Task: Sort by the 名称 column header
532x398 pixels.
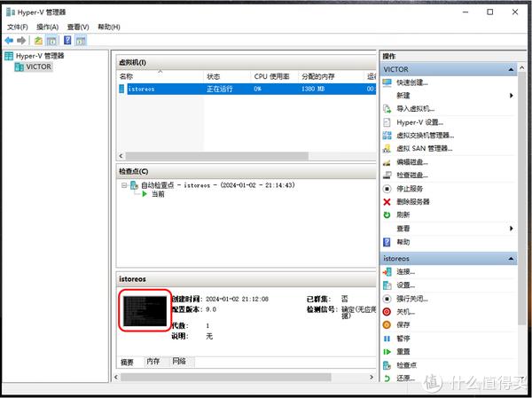Action: pyautogui.click(x=160, y=77)
